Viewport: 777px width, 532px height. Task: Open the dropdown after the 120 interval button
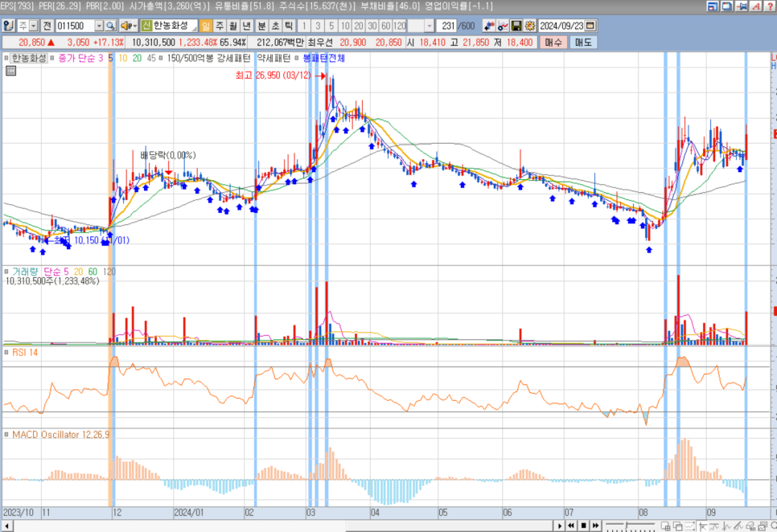pyautogui.click(x=430, y=26)
